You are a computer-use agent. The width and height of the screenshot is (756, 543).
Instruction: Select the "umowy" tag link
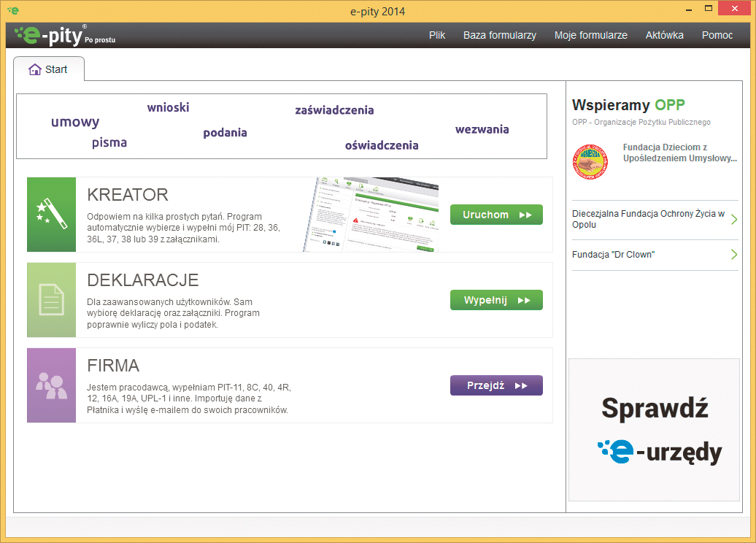[75, 122]
